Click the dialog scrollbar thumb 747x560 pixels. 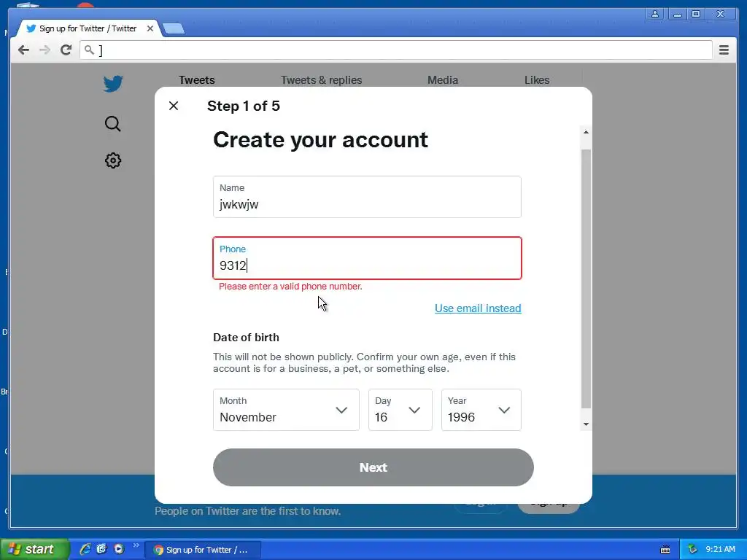coord(586,279)
